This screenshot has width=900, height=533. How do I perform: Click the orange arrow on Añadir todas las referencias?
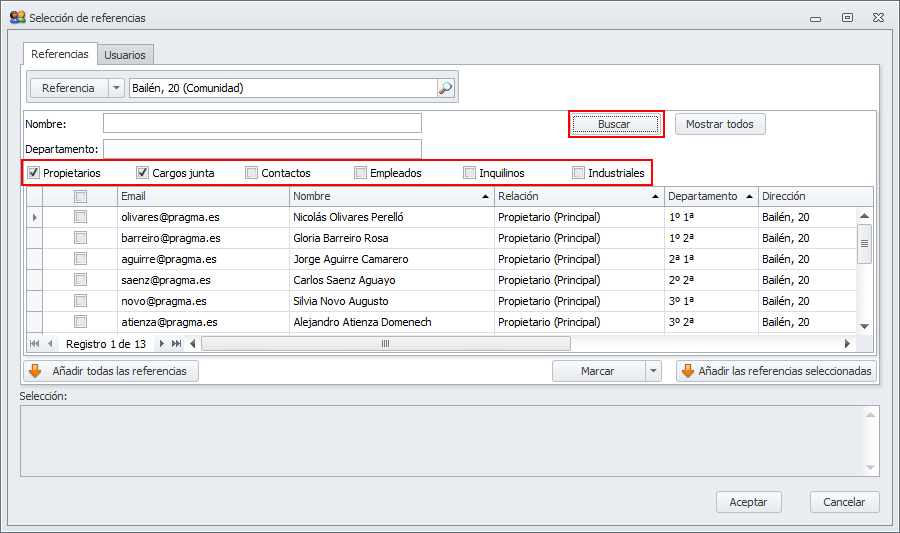[35, 371]
